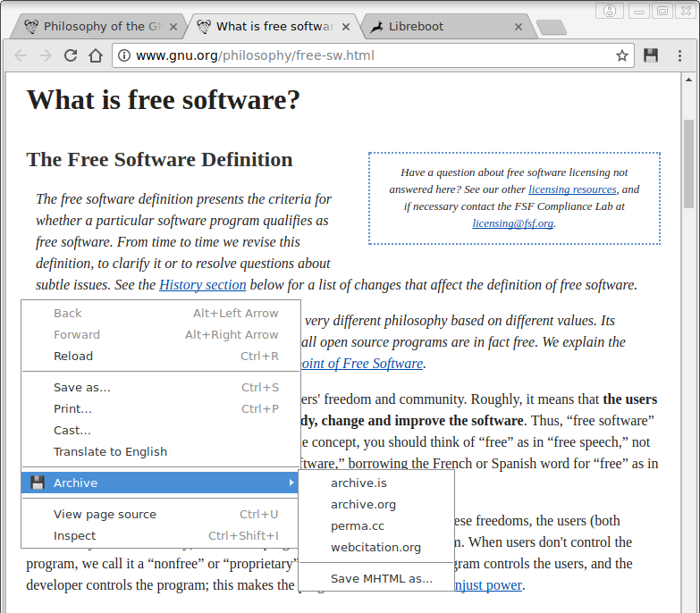
Task: Choose View page source
Action: point(161,514)
